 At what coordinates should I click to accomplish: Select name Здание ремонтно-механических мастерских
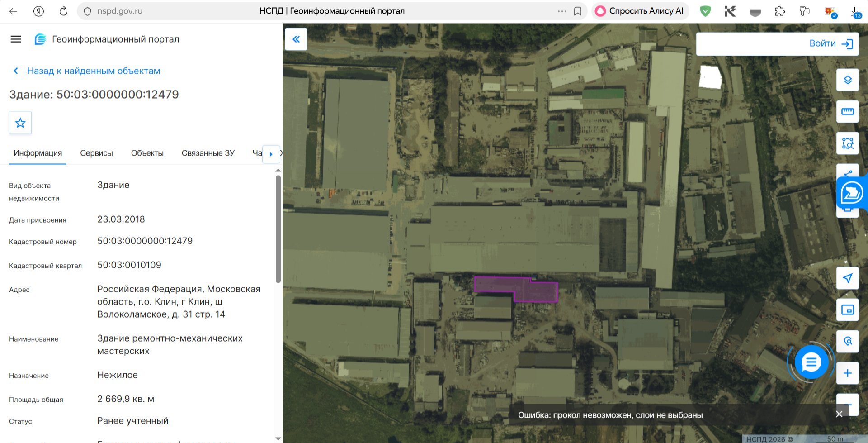[x=170, y=345]
